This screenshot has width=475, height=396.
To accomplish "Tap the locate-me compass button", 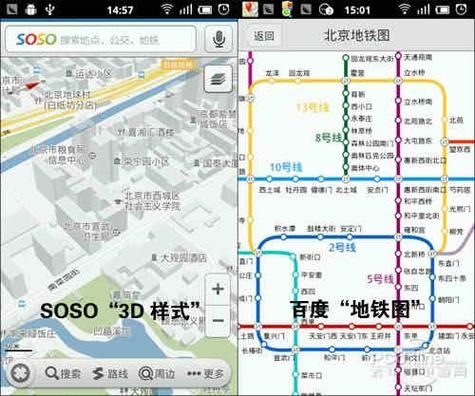I will point(20,373).
